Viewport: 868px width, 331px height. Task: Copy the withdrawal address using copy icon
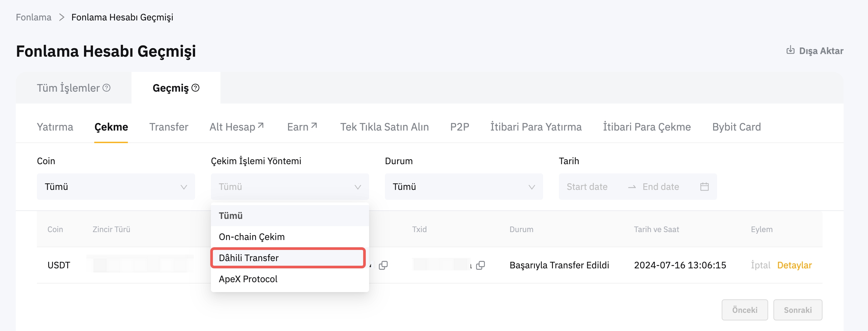pyautogui.click(x=383, y=266)
